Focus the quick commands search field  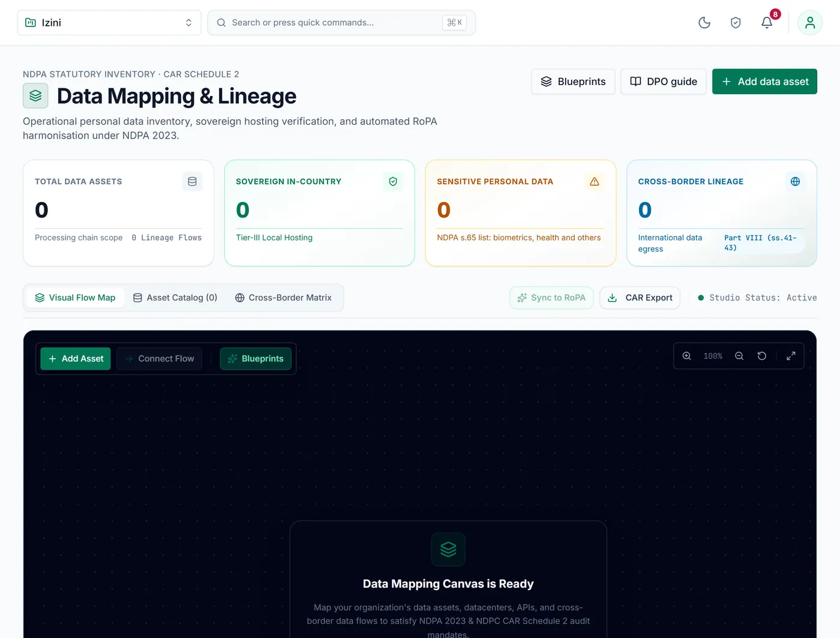coord(341,23)
